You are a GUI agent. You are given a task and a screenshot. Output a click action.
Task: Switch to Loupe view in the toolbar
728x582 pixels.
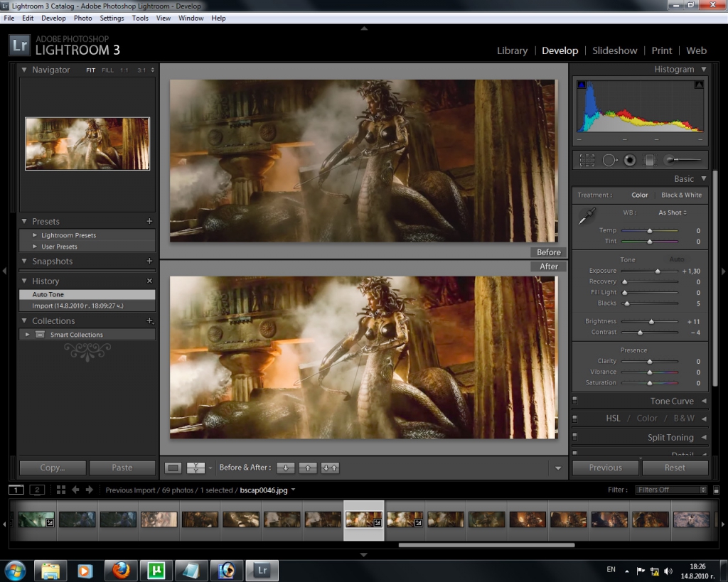click(x=172, y=468)
